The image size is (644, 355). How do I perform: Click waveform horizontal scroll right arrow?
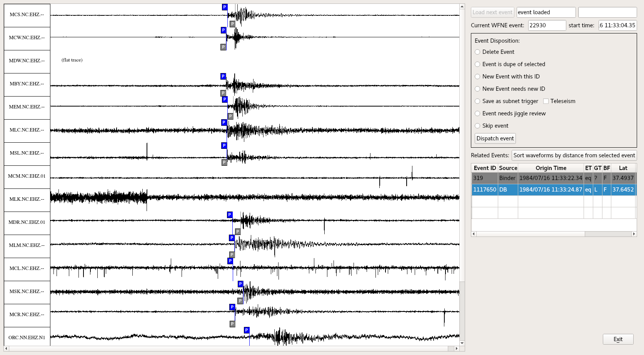[x=457, y=348]
